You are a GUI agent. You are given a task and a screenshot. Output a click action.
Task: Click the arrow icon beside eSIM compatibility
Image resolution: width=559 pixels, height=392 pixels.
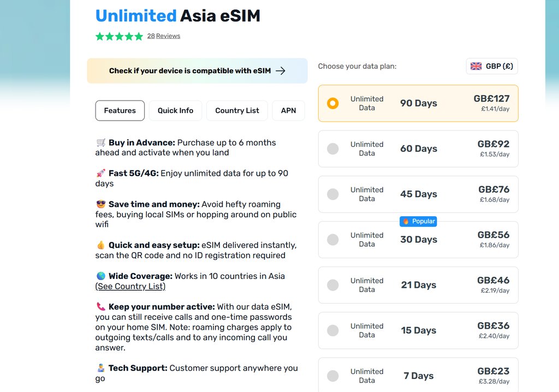coord(281,71)
